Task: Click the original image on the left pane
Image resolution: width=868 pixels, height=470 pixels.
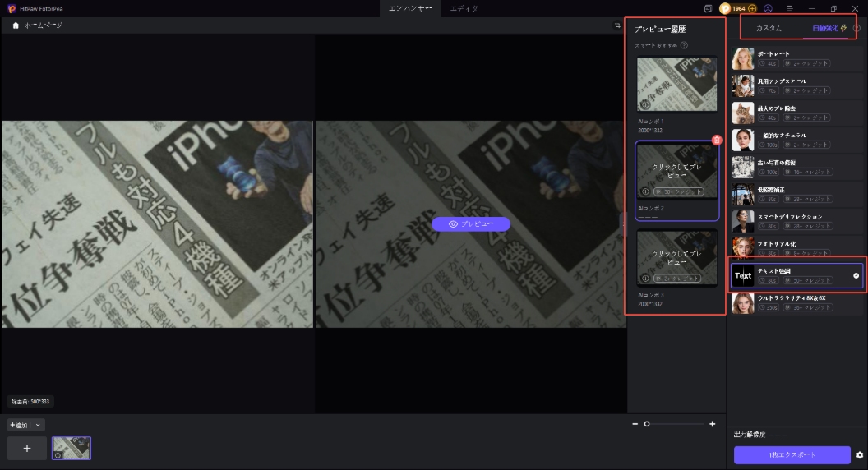Action: 157,224
